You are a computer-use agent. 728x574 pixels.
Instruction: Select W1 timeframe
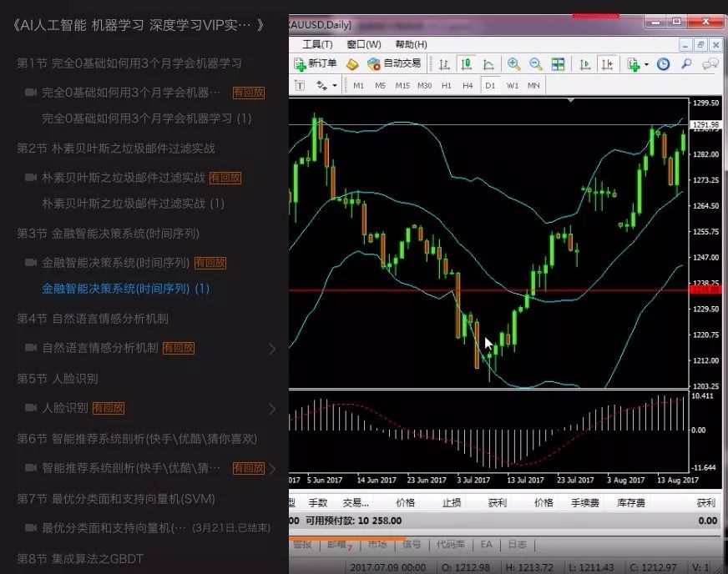click(x=512, y=85)
